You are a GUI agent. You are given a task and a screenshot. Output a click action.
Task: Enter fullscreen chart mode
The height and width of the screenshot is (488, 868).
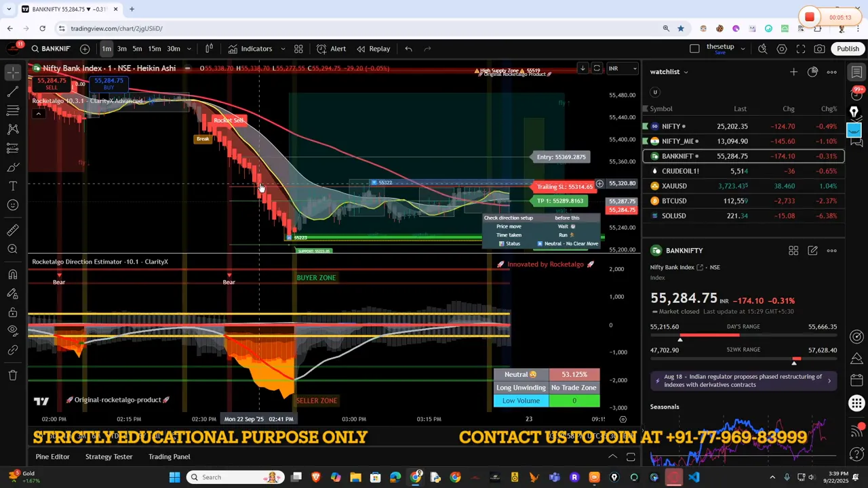(x=801, y=49)
